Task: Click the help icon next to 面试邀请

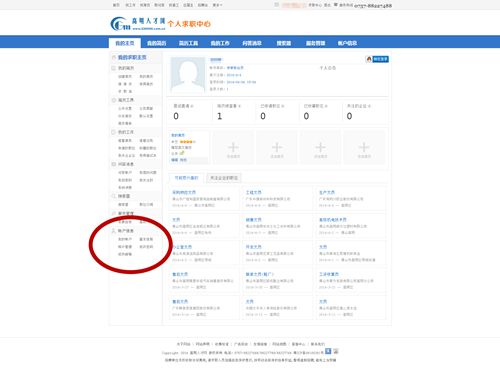Action: (x=192, y=106)
